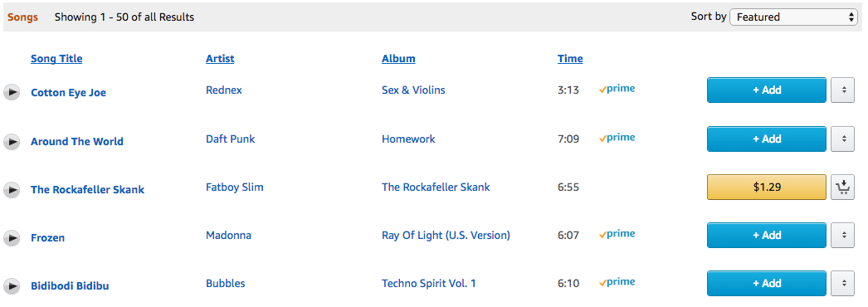Play the Frozen song preview
Screen dimensions: 868x307
click(x=12, y=238)
